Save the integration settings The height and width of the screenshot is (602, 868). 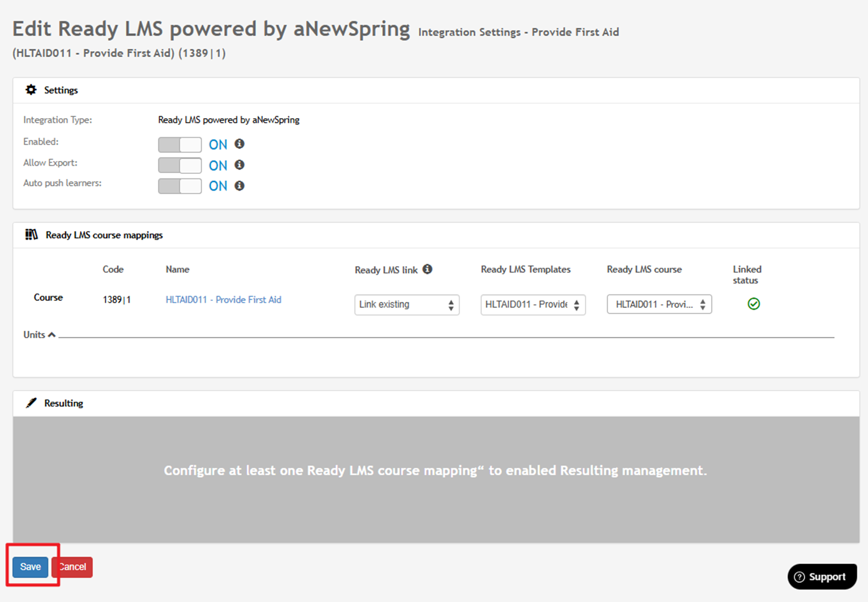click(x=30, y=567)
